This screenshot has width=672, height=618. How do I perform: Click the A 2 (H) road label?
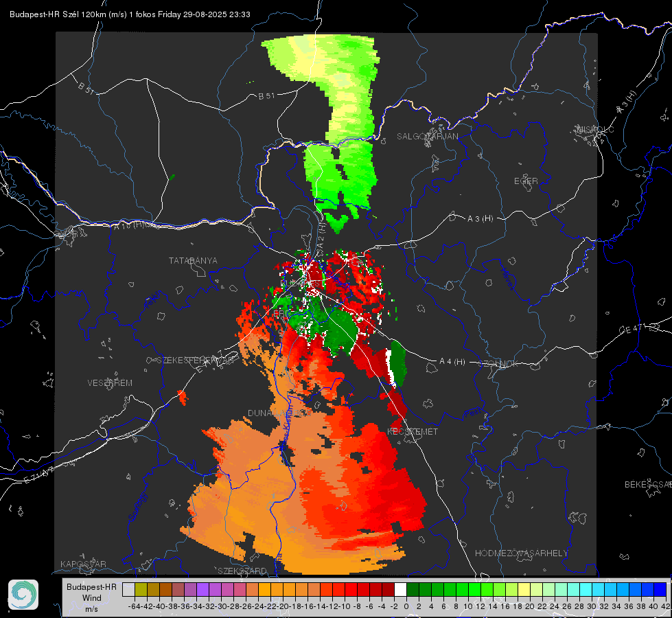coord(321,235)
